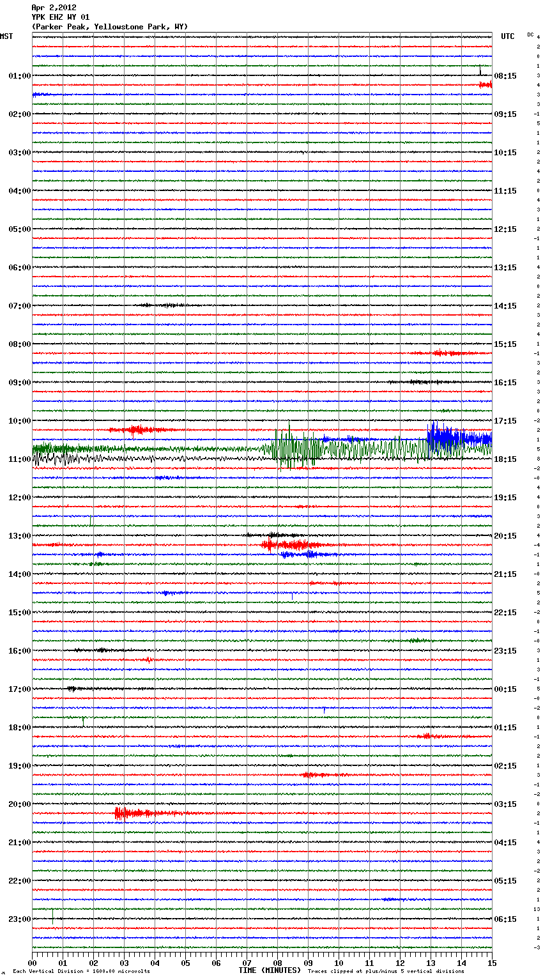Viewport: 543px width, 980px height.
Task: Click the "21:15" UTC time label
Action: tap(505, 574)
